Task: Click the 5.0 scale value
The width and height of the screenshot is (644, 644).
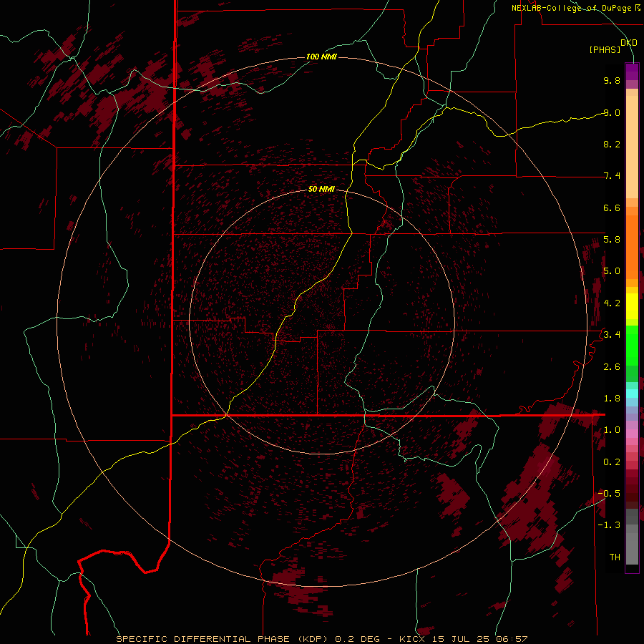Action: [x=612, y=271]
